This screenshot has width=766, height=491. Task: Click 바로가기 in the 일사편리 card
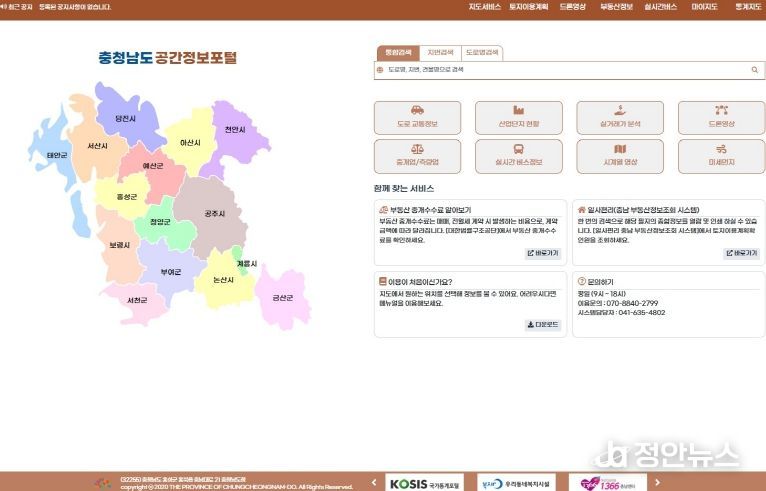click(x=741, y=254)
